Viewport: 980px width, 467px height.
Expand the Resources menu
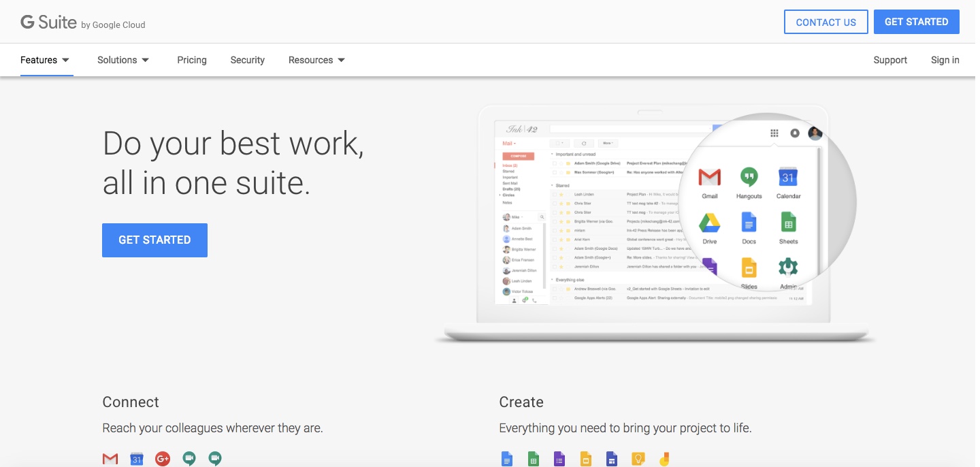[316, 60]
